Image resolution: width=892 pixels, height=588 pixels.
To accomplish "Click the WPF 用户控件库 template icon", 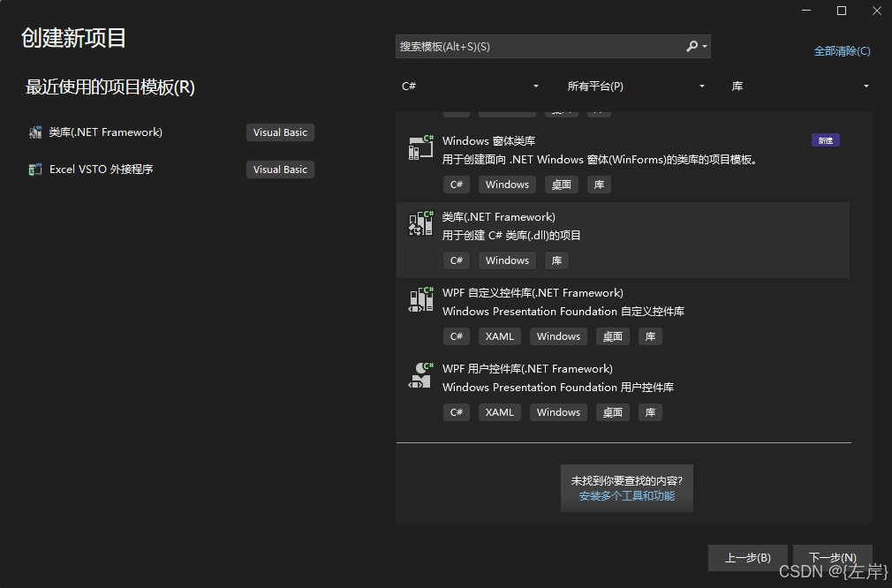I will [x=420, y=375].
